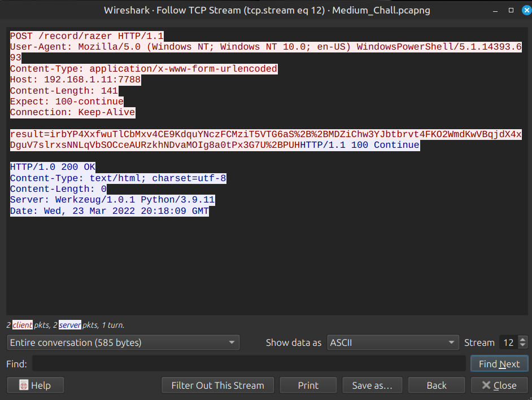Click the Find Next button

[499, 363]
